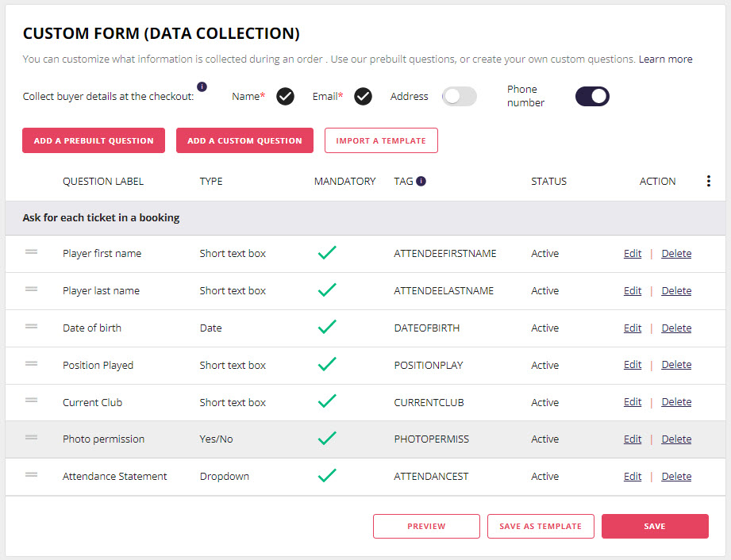Click mandatory checkmark for Current Club
The height and width of the screenshot is (560, 731).
click(327, 401)
